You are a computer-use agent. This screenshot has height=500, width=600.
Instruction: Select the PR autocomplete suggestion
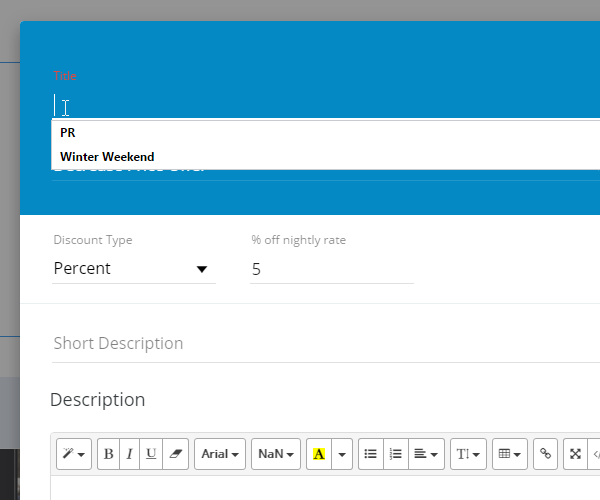[x=326, y=132]
